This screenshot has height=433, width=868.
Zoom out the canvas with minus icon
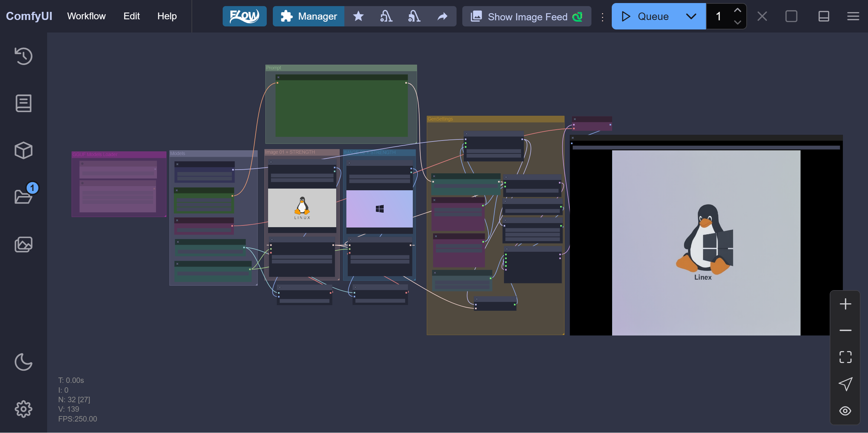(x=845, y=330)
